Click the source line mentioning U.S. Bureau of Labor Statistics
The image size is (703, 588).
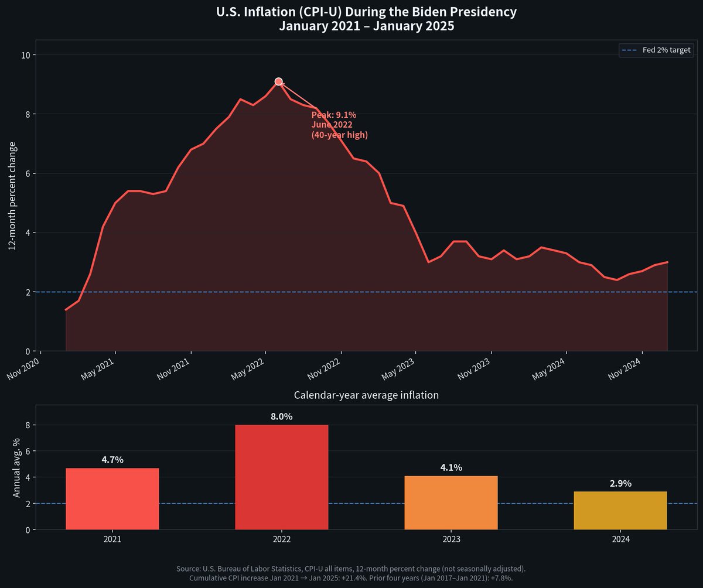coord(351,569)
